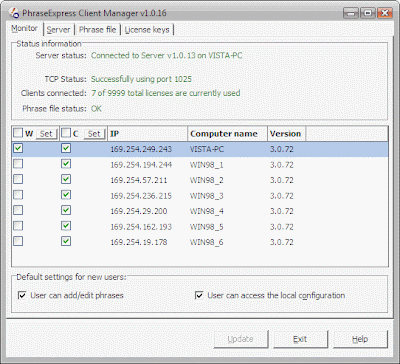The height and width of the screenshot is (364, 400).
Task: Sort by the Version column header
Action: coord(286,134)
